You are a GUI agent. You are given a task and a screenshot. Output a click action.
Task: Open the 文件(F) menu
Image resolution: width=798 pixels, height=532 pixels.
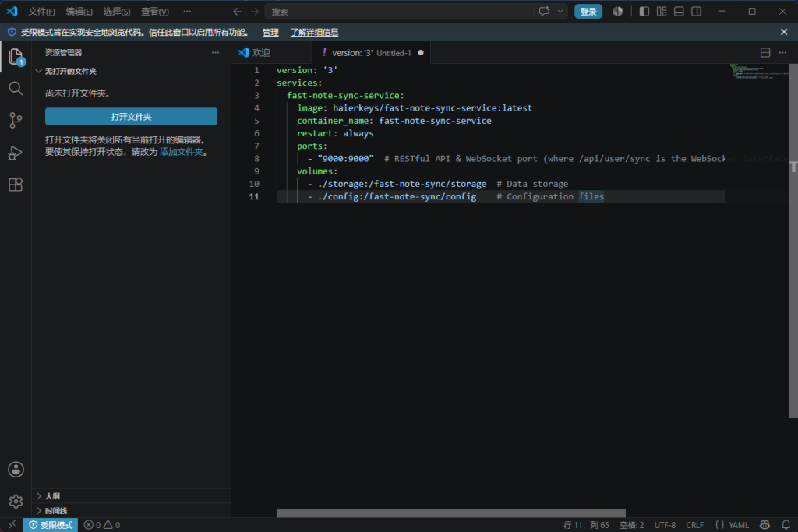41,11
